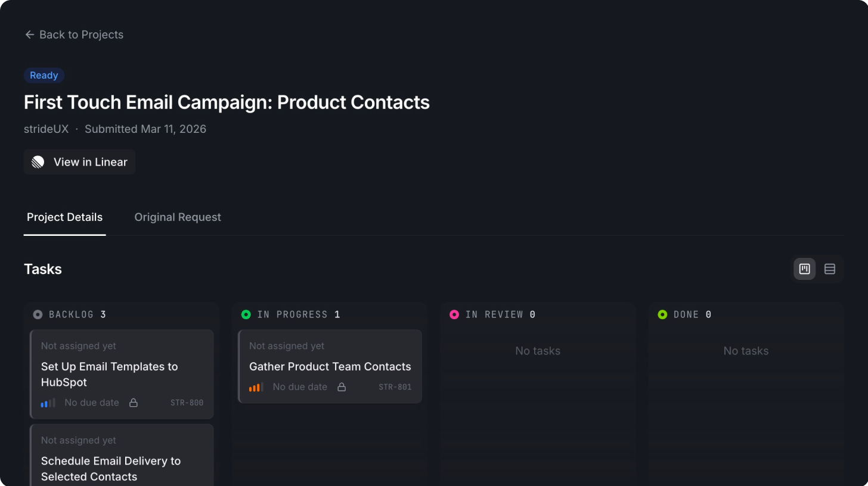Select the board view layout icon
The width and height of the screenshot is (868, 486).
coord(804,269)
